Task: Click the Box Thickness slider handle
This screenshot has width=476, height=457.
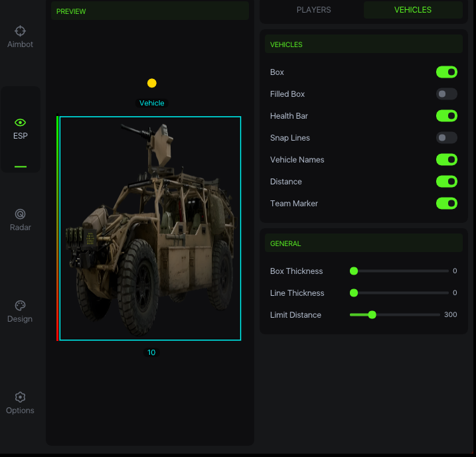Action: 354,271
